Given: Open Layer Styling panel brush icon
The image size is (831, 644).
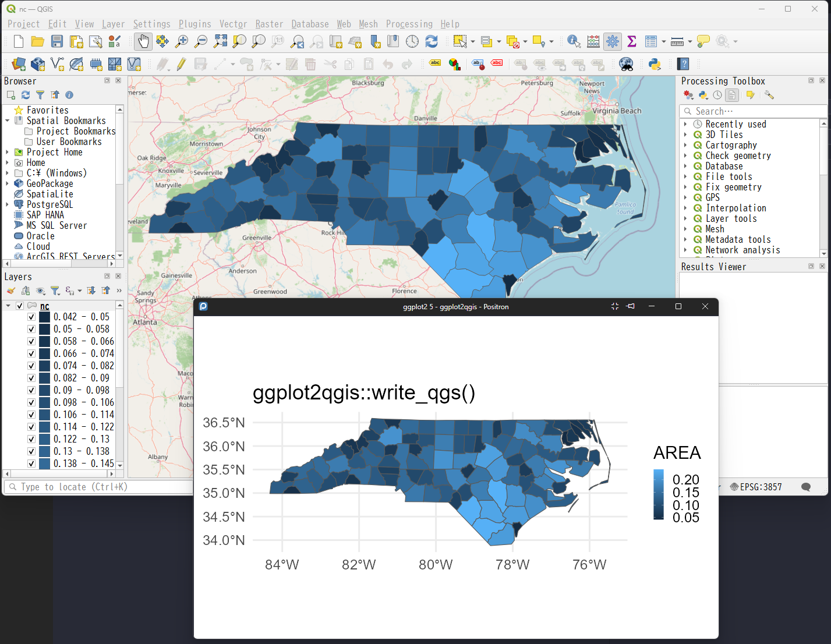Looking at the screenshot, I should coord(11,291).
